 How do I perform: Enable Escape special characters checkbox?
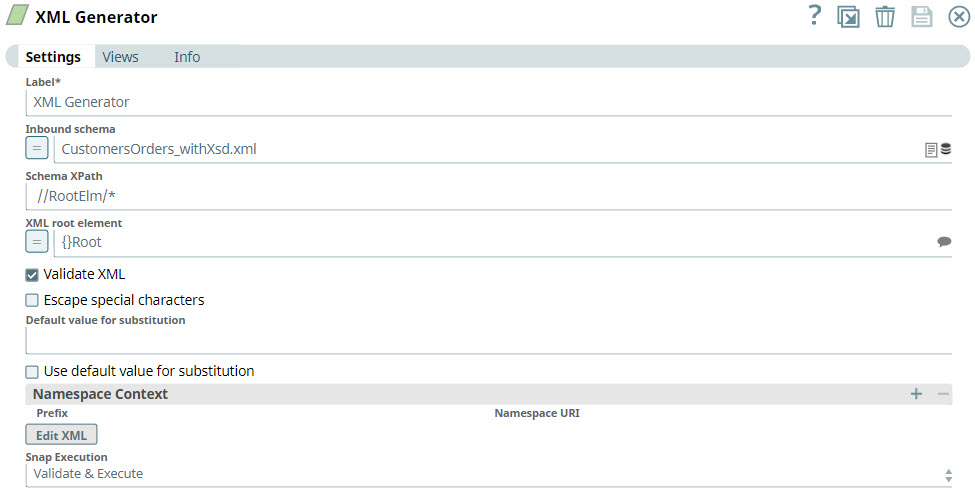32,300
